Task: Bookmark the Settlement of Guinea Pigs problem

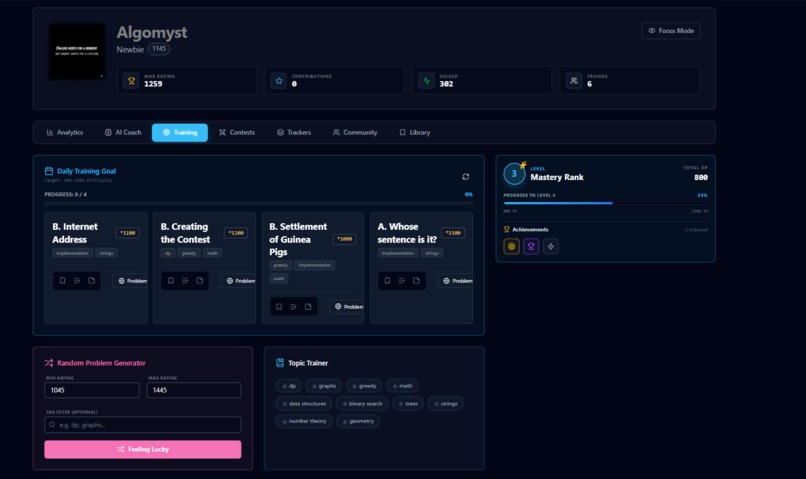Action: 279,306
